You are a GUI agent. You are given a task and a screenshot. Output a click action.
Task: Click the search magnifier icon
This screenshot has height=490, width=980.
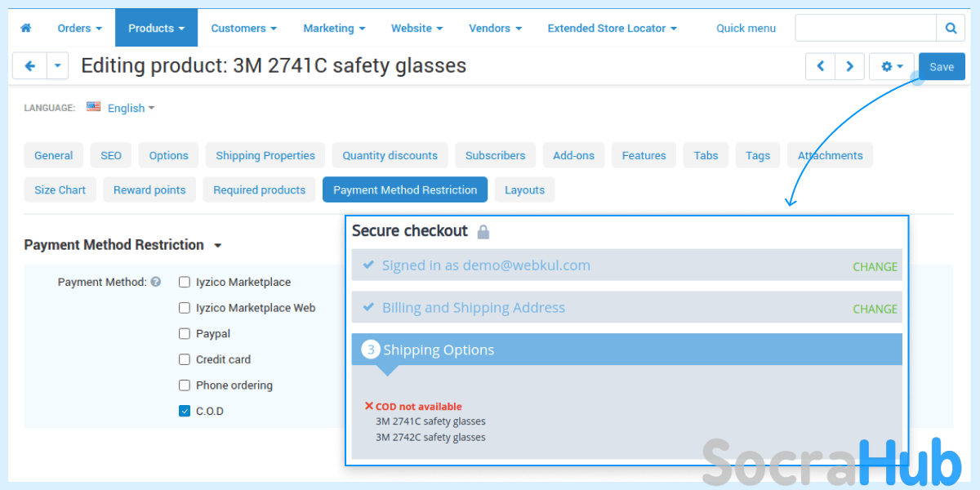951,28
